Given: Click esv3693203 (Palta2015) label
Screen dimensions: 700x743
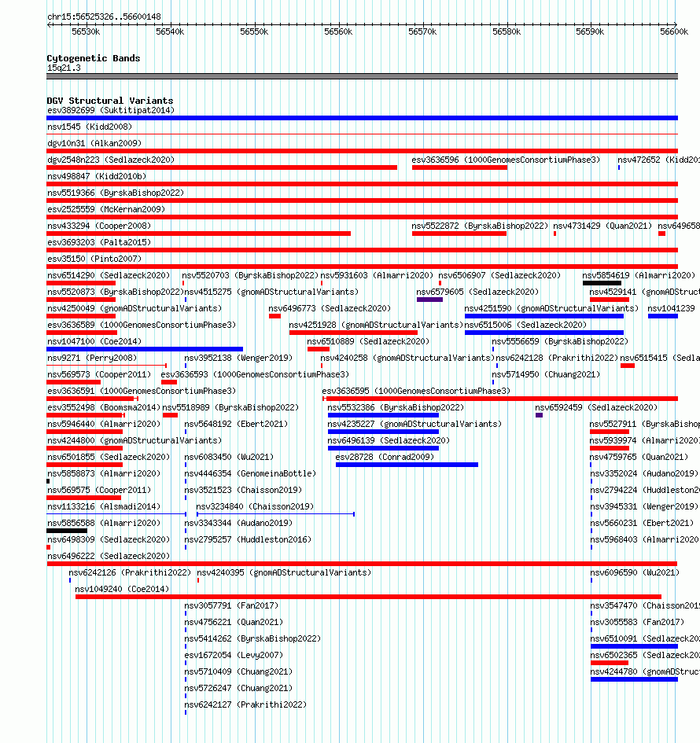Looking at the screenshot, I should pyautogui.click(x=99, y=243).
